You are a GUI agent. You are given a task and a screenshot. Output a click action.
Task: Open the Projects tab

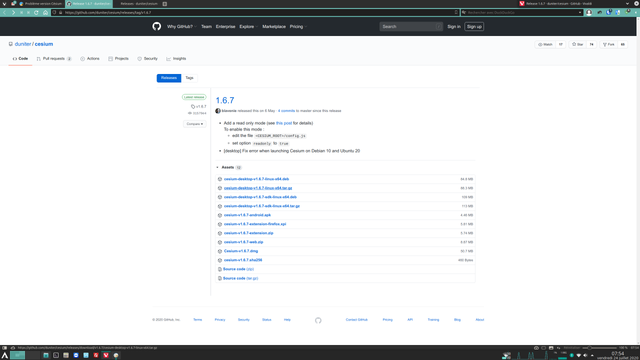coord(118,59)
